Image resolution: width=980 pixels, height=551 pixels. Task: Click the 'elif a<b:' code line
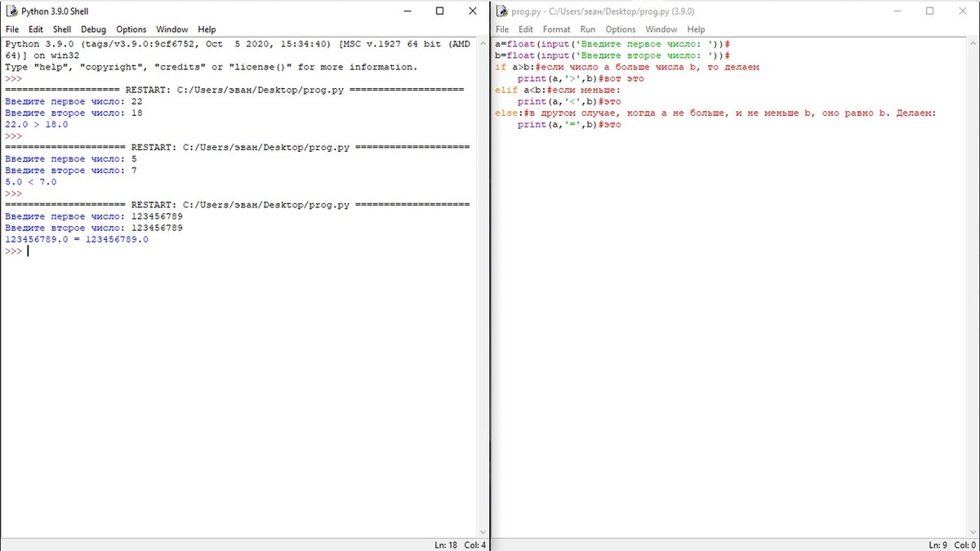558,91
